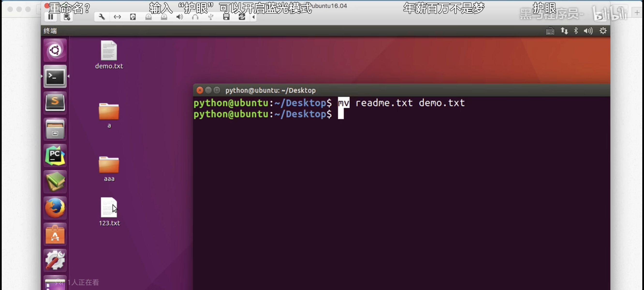This screenshot has width=644, height=290.
Task: Toggle the VM sound device
Action: [x=180, y=17]
